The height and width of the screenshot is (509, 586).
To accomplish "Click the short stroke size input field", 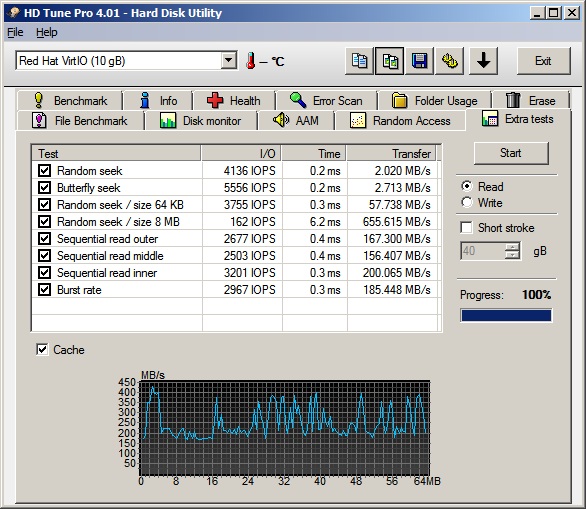I will pos(483,251).
